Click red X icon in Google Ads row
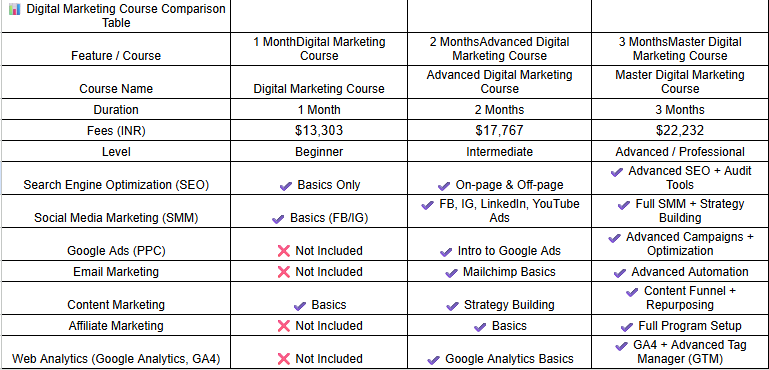 pyautogui.click(x=284, y=251)
